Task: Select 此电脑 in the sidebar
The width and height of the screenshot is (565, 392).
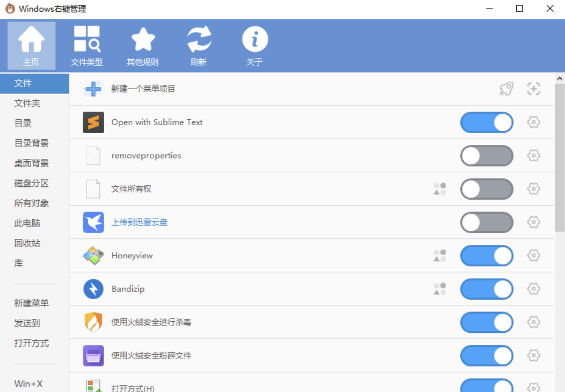Action: 26,223
